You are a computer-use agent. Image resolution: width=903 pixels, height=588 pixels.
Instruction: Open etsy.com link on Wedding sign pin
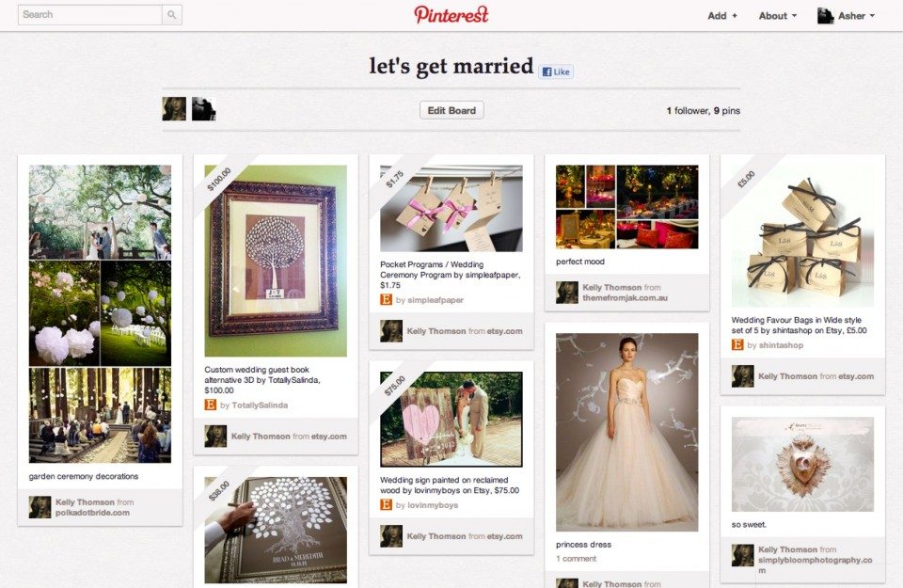click(504, 536)
